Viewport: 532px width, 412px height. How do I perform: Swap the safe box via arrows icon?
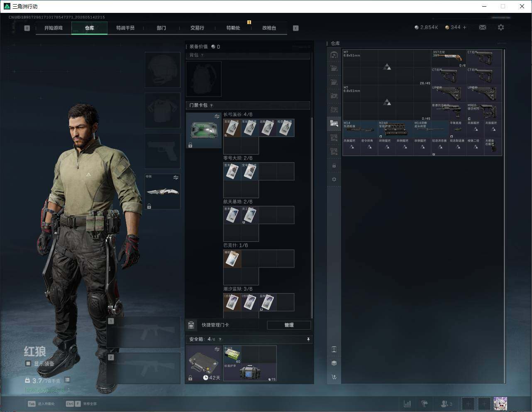(x=217, y=349)
